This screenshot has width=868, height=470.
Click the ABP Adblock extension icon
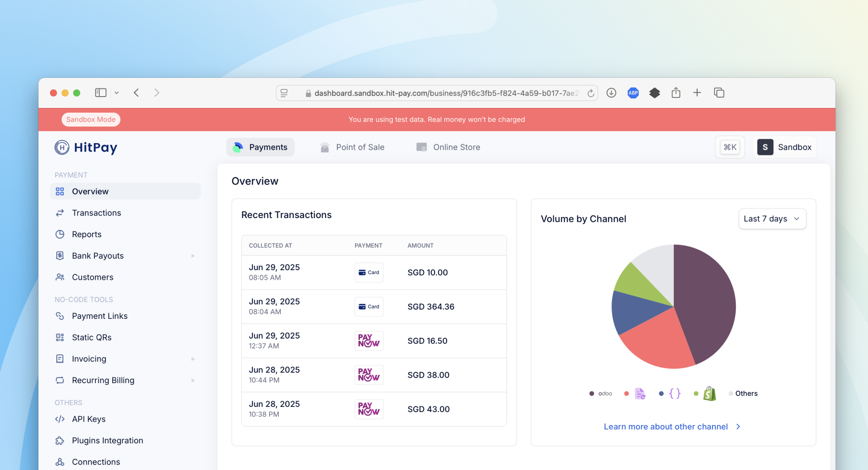click(x=633, y=93)
